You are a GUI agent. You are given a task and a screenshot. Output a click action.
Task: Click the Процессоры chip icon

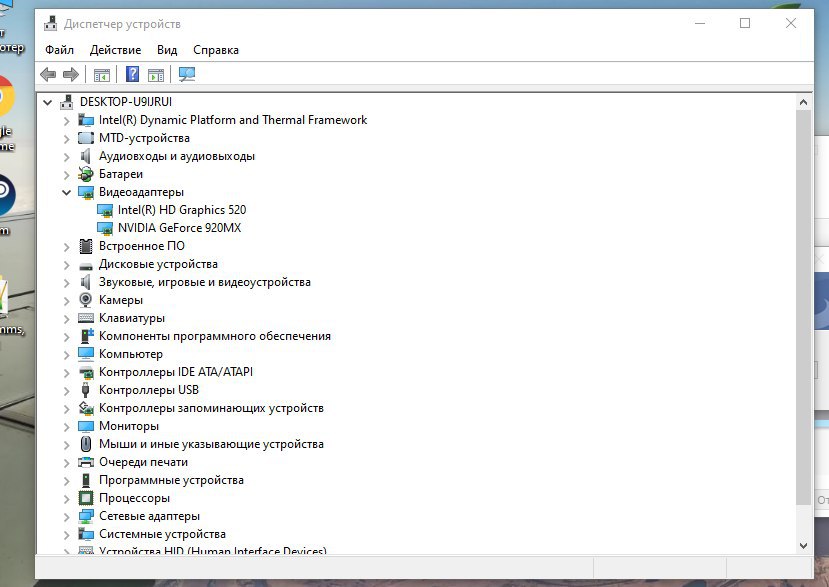[86, 498]
